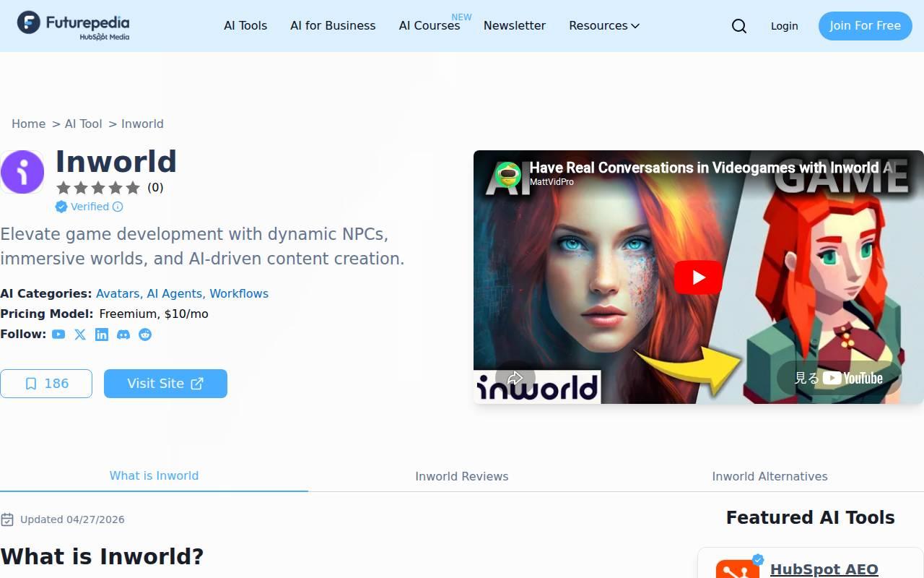Click the MattVidPro channel avatar
The height and width of the screenshot is (578, 924).
pos(508,175)
